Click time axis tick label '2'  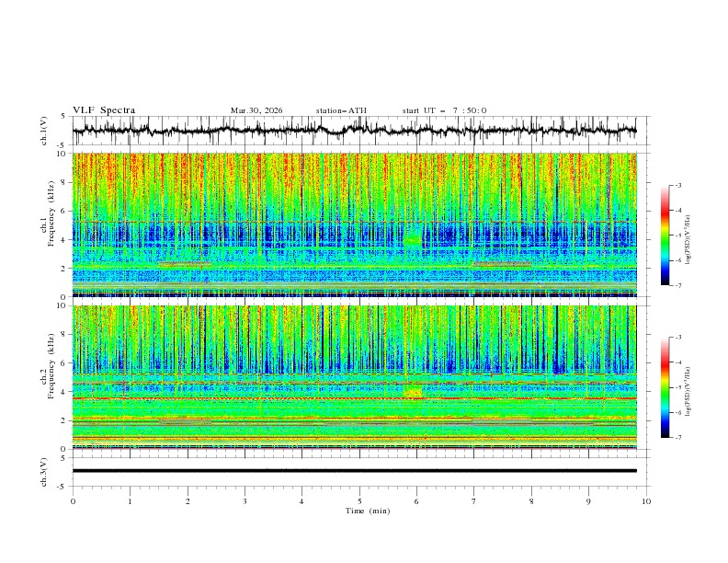(188, 501)
